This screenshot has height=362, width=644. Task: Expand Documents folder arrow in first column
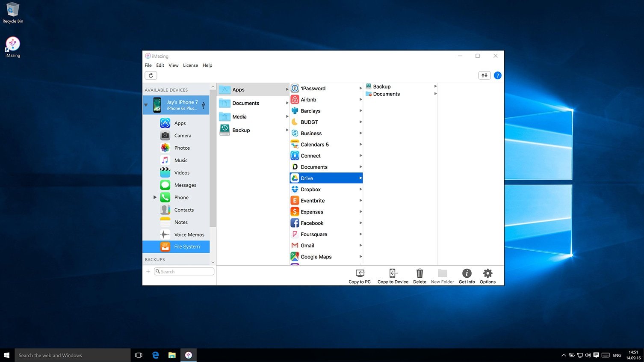click(287, 103)
